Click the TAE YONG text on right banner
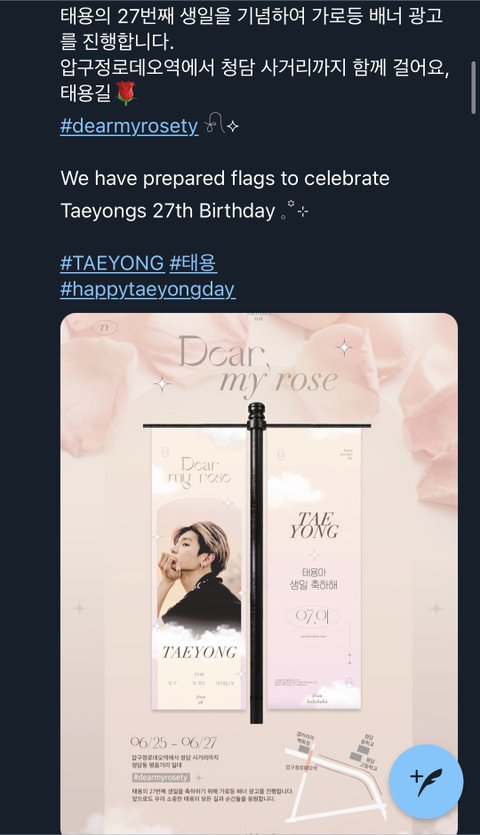Image resolution: width=480 pixels, height=835 pixels. click(314, 525)
